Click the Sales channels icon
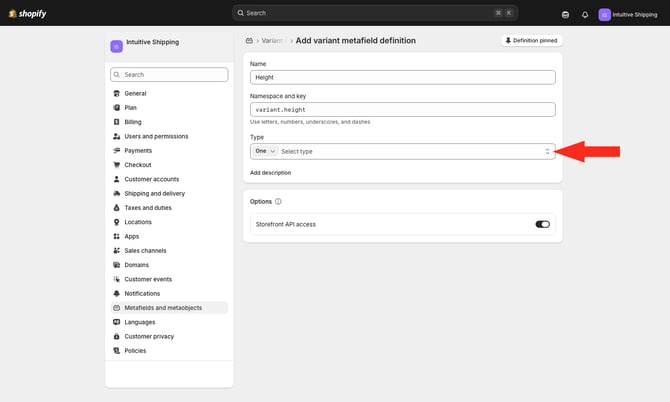The width and height of the screenshot is (670, 402). coord(116,251)
